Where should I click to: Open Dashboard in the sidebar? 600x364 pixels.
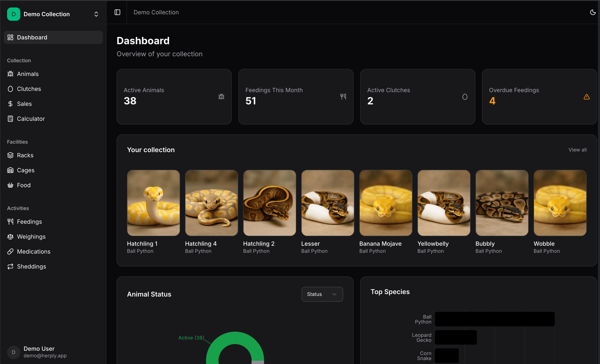point(53,37)
